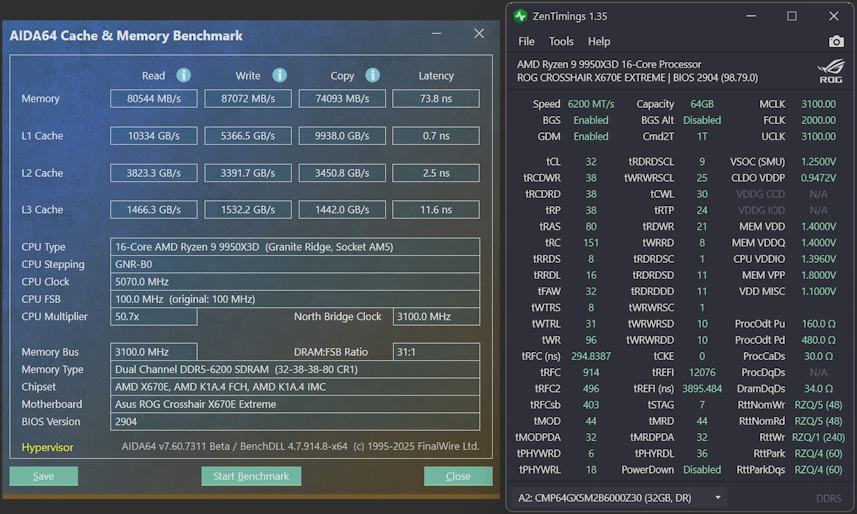The image size is (857, 514).
Task: Minimize the AIDA64 benchmark window
Action: coord(437,34)
